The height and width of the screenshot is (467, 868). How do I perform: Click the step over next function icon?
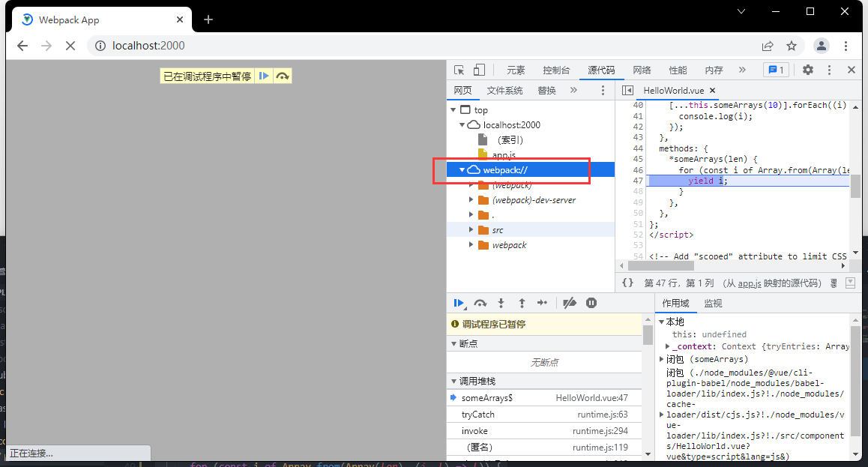(480, 303)
